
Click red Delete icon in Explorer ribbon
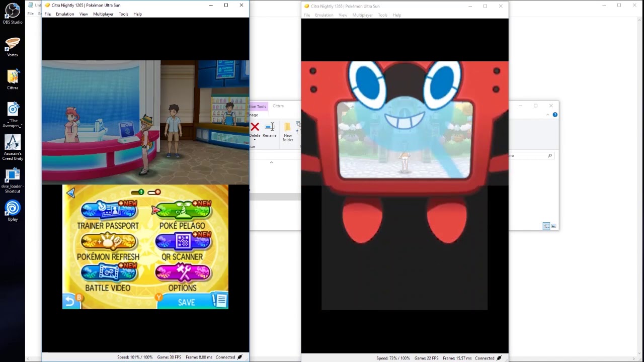(255, 127)
